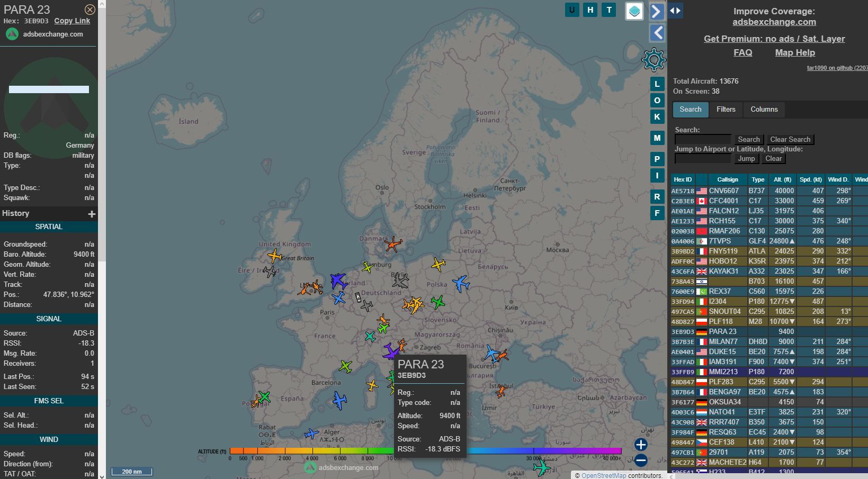Switch to the Columns tab
Viewport: 868px width, 479px height.
764,110
